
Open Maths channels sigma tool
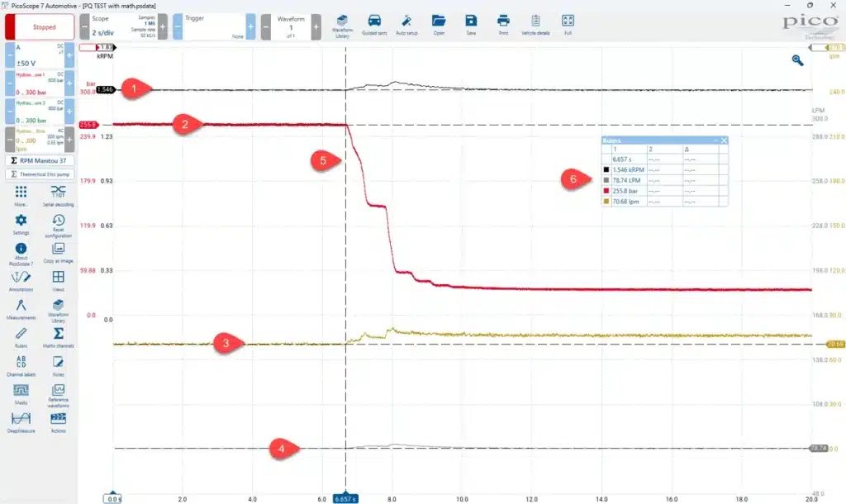pyautogui.click(x=59, y=337)
